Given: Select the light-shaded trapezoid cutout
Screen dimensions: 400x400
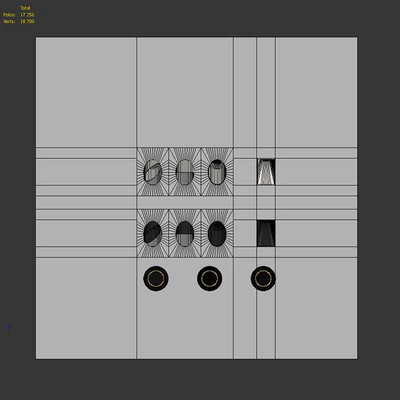Looking at the screenshot, I should coord(266,172).
